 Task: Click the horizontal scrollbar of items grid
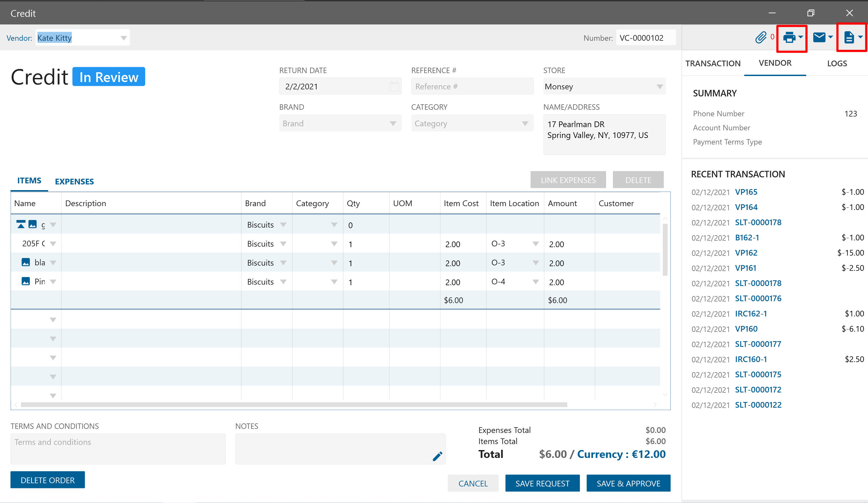coord(293,404)
